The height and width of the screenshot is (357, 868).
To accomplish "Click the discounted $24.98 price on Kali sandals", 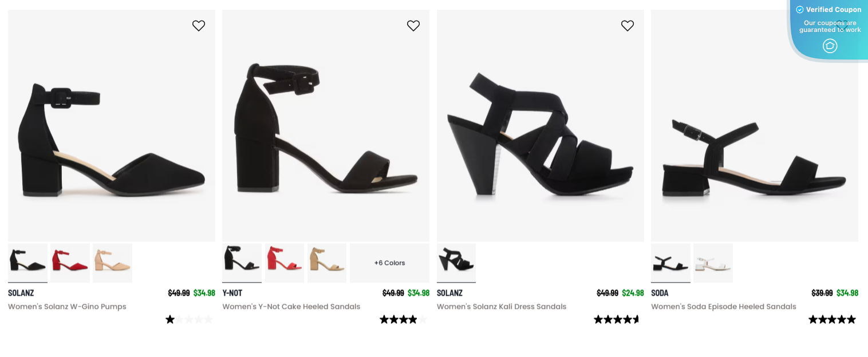I will point(633,292).
